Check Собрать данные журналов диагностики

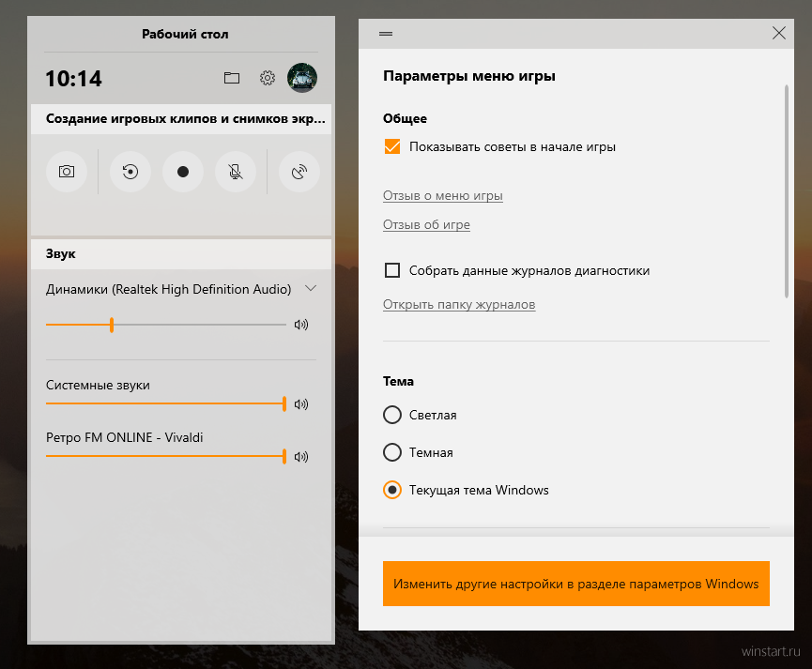point(392,270)
